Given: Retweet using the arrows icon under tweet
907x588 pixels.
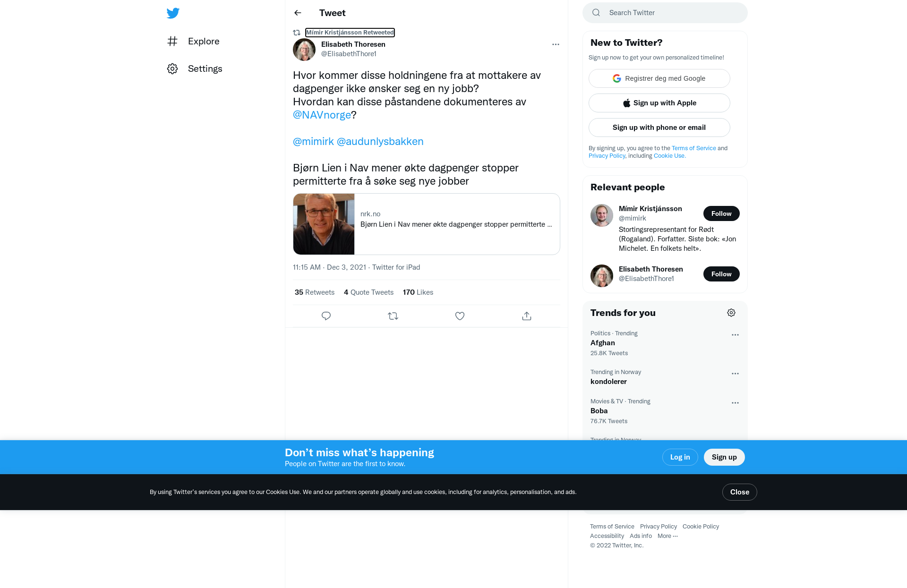Looking at the screenshot, I should pyautogui.click(x=393, y=316).
